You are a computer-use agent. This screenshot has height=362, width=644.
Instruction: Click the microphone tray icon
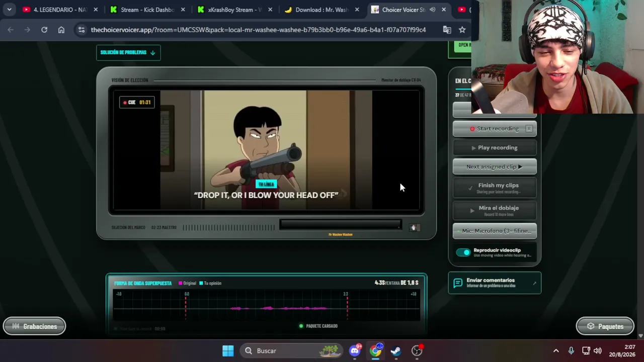[x=571, y=351]
